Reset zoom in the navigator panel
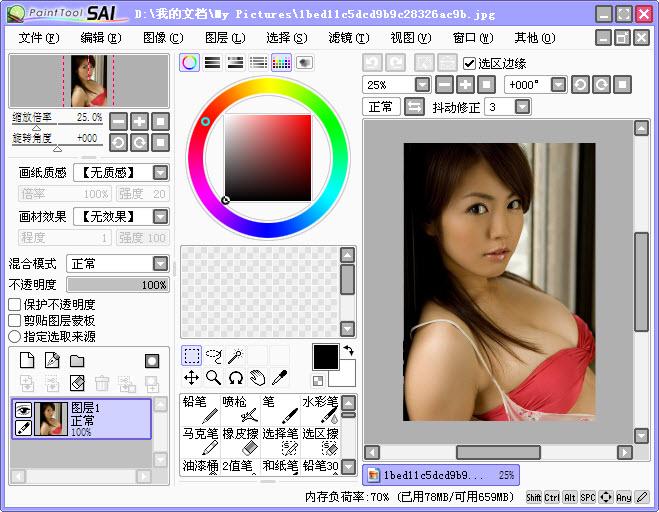The width and height of the screenshot is (659, 512). [160, 121]
